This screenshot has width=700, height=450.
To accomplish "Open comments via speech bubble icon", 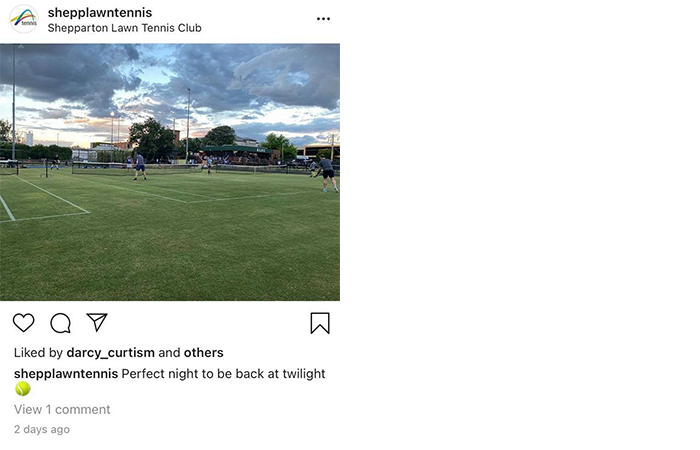I will (61, 323).
